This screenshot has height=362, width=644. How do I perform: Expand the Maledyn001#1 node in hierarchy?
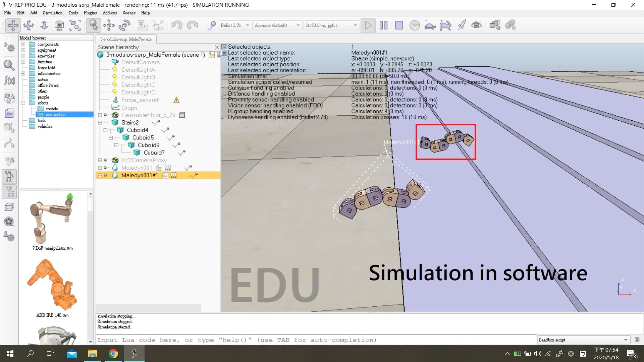coord(100,175)
